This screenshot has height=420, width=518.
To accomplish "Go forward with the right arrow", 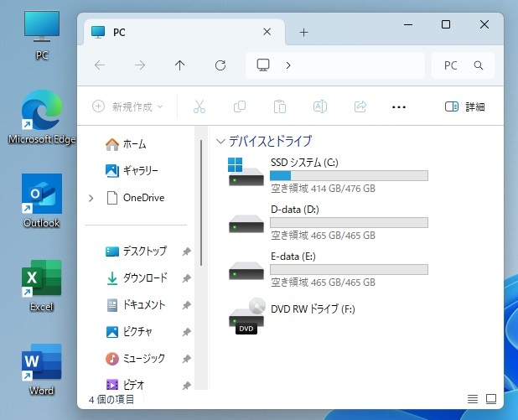I will click(x=140, y=65).
